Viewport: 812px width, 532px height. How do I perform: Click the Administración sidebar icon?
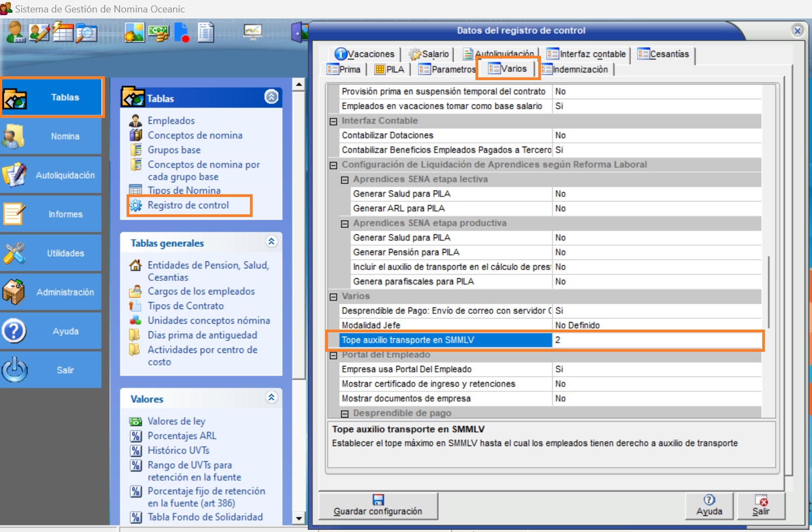pos(14,292)
